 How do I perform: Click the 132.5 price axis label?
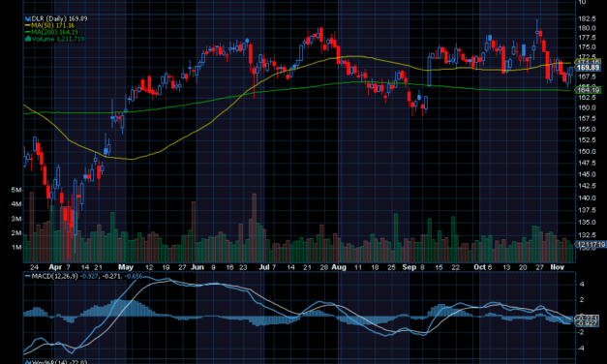coord(587,235)
